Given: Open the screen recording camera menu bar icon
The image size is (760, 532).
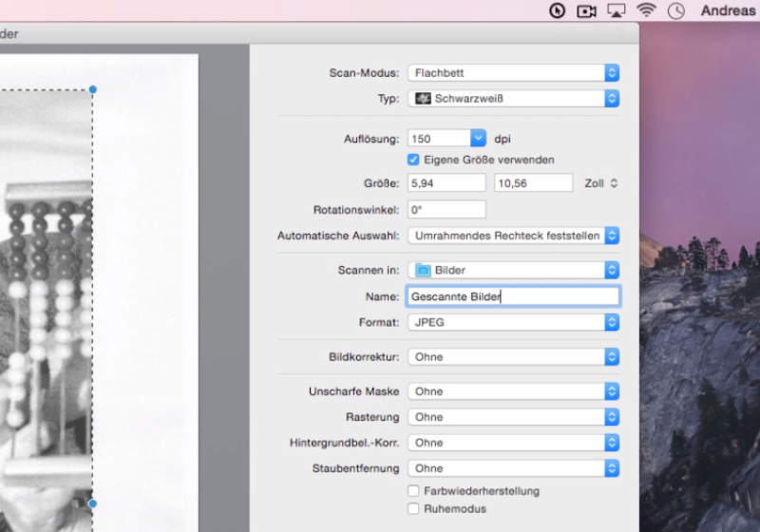Looking at the screenshot, I should (586, 10).
